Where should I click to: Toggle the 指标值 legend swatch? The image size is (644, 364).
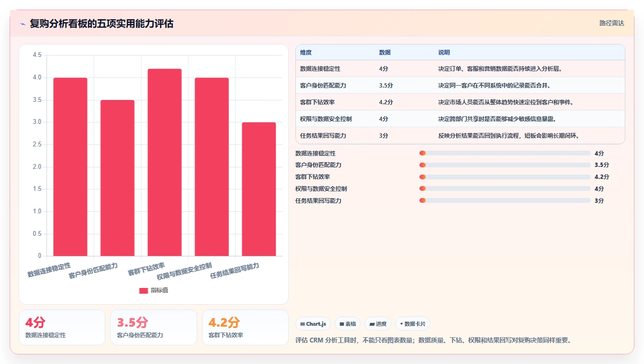(x=143, y=290)
